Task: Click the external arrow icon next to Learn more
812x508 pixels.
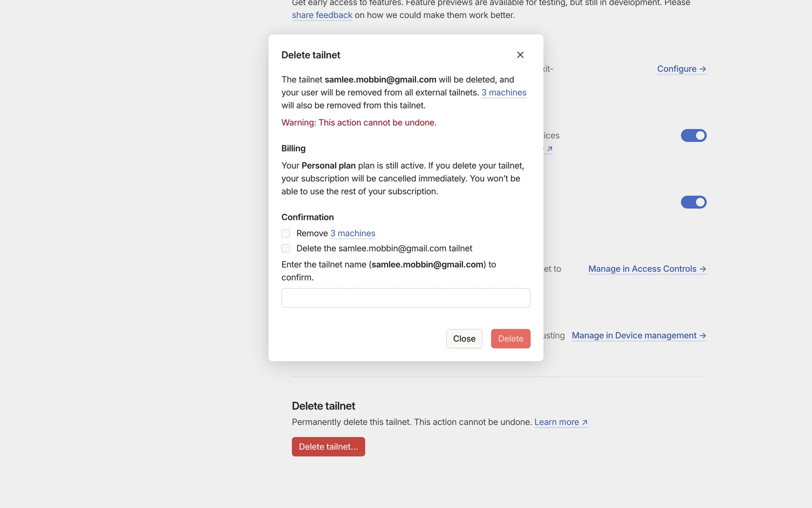Action: coord(584,422)
